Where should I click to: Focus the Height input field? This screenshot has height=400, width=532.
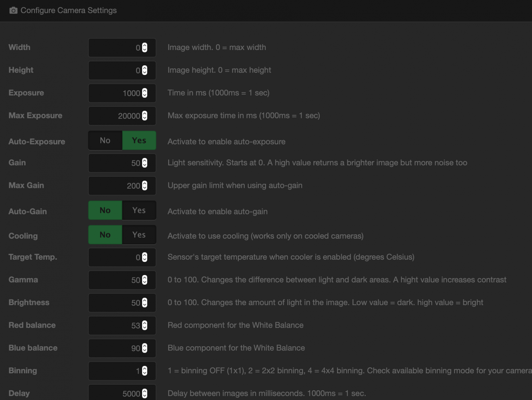click(x=122, y=70)
